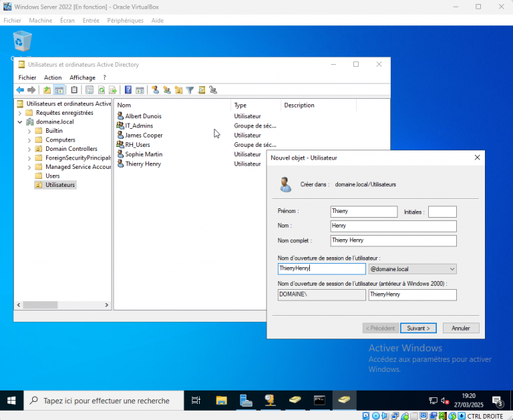Collapse the domaine.local tree node

(x=20, y=122)
